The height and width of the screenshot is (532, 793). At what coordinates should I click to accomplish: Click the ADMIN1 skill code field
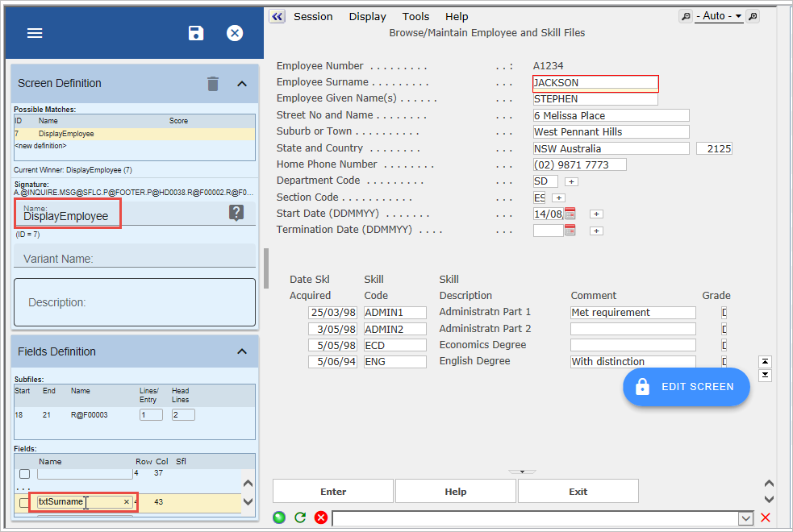click(395, 313)
